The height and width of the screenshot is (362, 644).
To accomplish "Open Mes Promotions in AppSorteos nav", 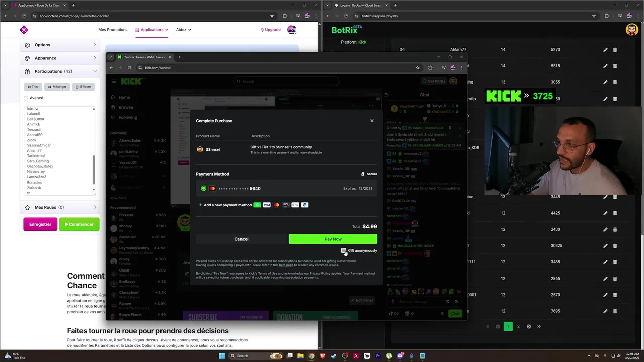I will point(113,30).
